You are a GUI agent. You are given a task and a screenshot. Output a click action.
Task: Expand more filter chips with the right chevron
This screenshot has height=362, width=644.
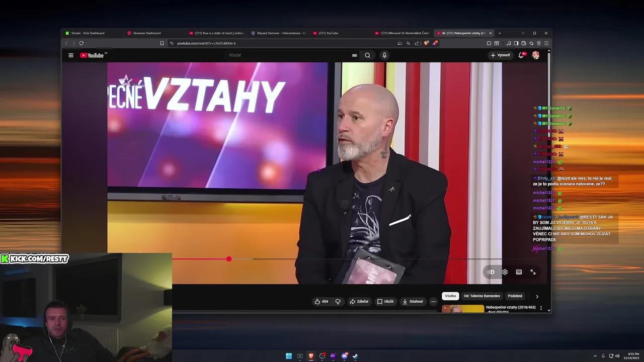tap(537, 296)
